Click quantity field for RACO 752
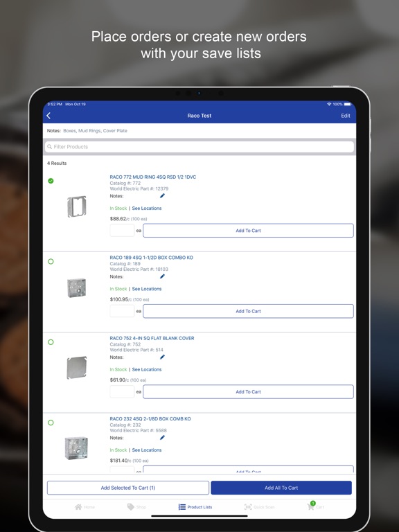This screenshot has width=399, height=532. [x=122, y=391]
